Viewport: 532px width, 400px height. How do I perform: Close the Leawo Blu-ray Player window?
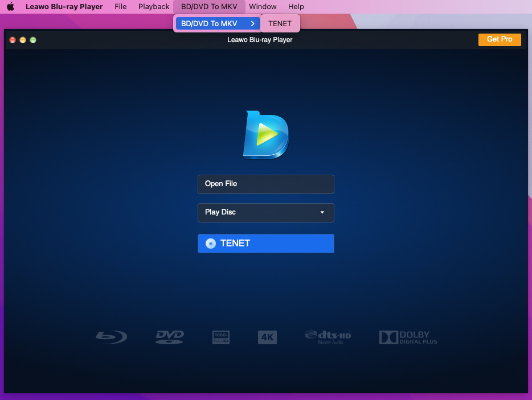pyautogui.click(x=13, y=40)
